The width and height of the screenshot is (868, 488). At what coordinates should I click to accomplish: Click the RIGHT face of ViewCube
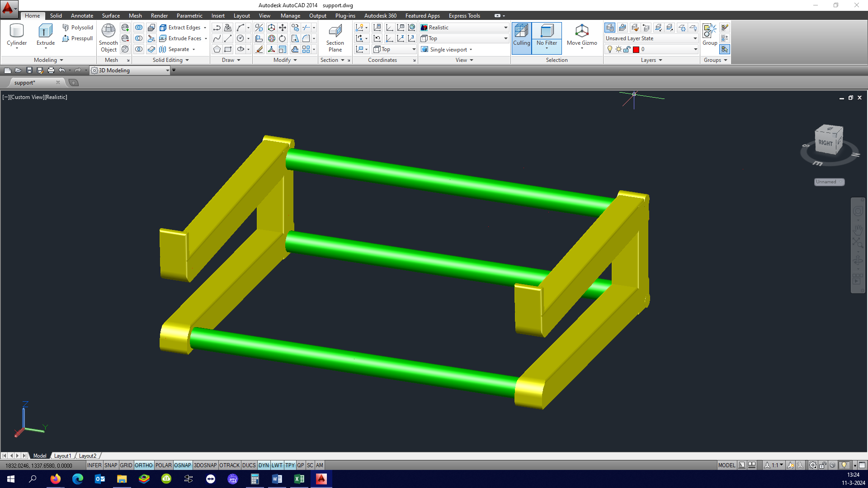(826, 143)
